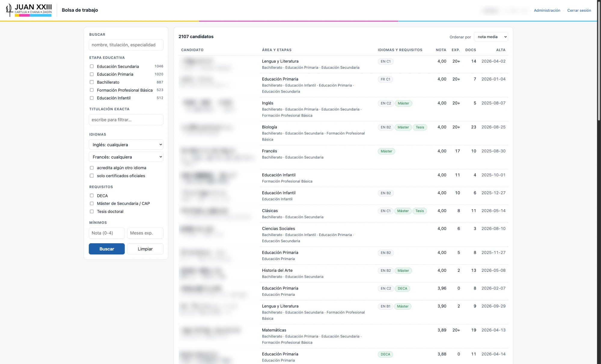
Task: Click Cerrar sesión link
Action: pyautogui.click(x=579, y=10)
